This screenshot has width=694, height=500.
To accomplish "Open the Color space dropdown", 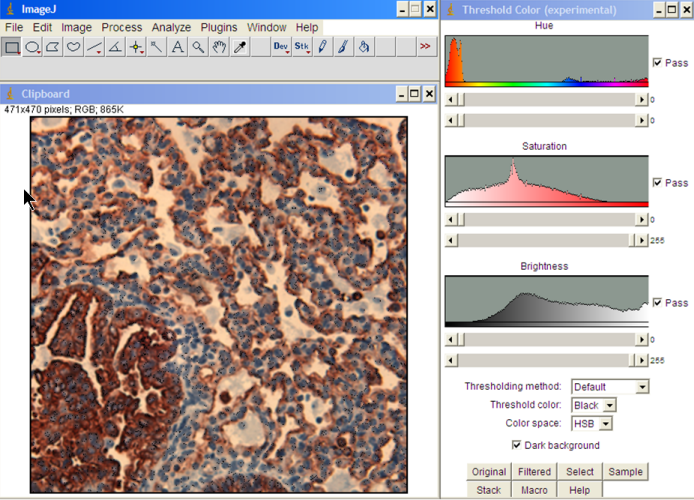I will click(x=591, y=423).
